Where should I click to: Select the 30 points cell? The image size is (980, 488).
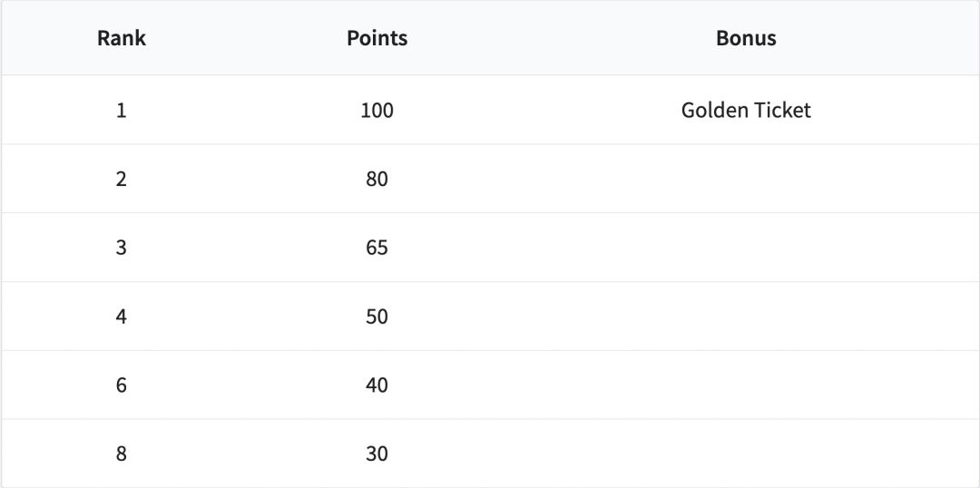[x=377, y=454]
